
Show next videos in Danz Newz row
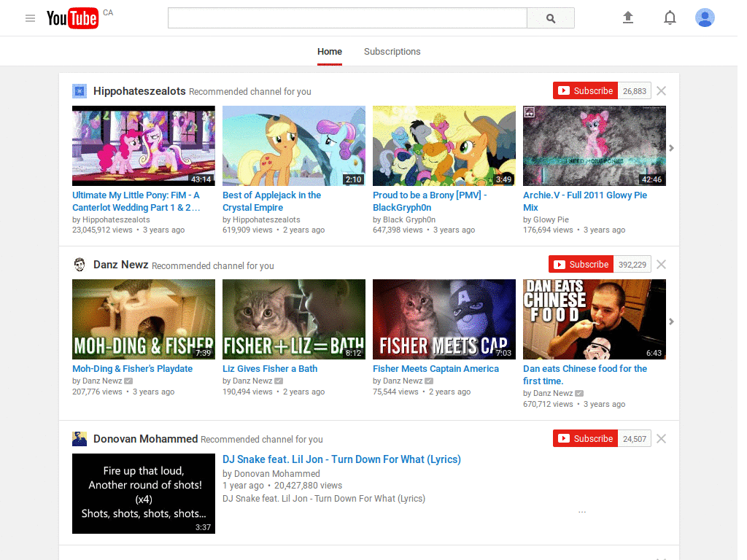[671, 322]
